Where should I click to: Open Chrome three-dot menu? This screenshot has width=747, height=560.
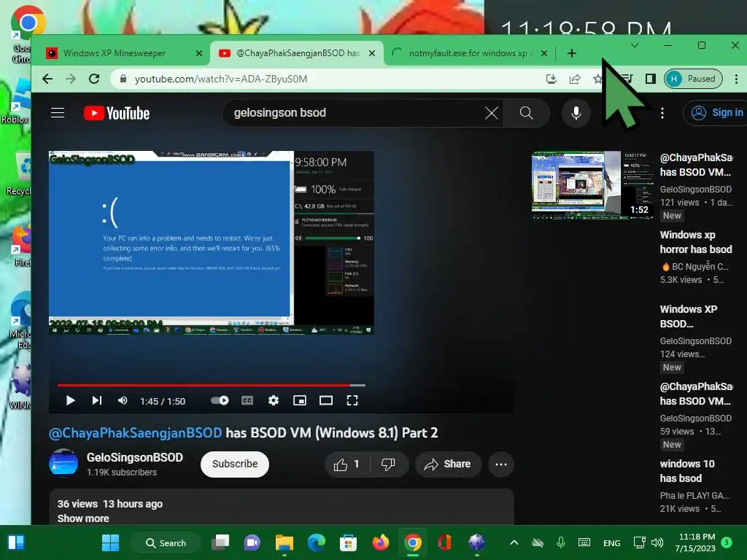point(736,79)
